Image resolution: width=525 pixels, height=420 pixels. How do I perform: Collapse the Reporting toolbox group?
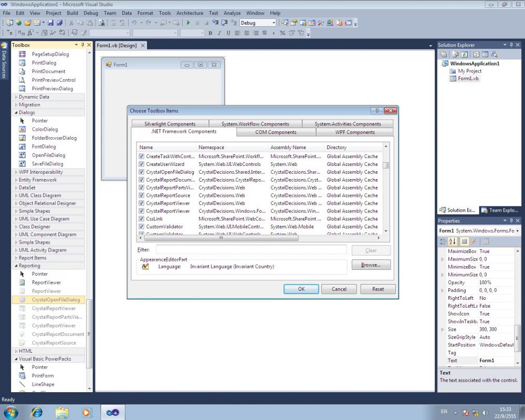[x=16, y=266]
